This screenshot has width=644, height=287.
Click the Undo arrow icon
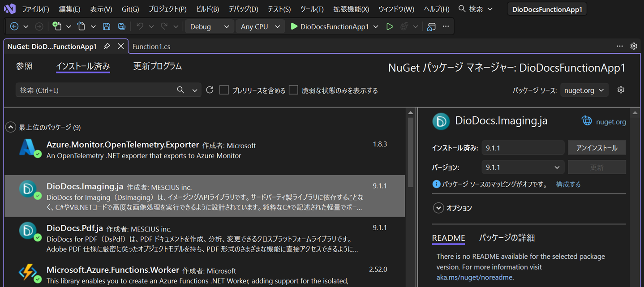click(x=140, y=26)
